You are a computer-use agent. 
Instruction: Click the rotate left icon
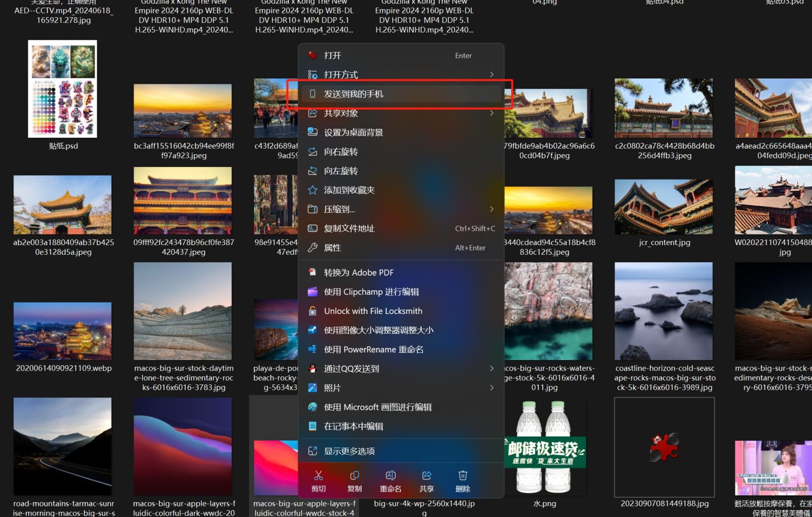point(312,171)
